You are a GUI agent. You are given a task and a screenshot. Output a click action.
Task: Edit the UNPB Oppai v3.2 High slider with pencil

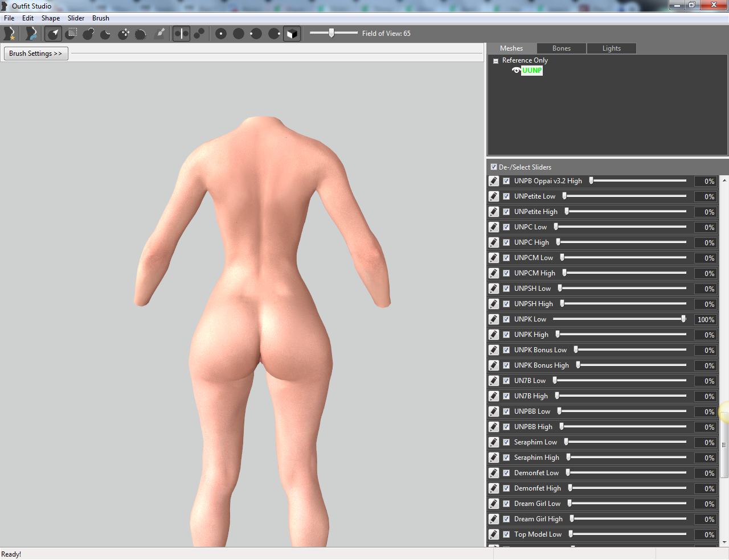(x=494, y=181)
